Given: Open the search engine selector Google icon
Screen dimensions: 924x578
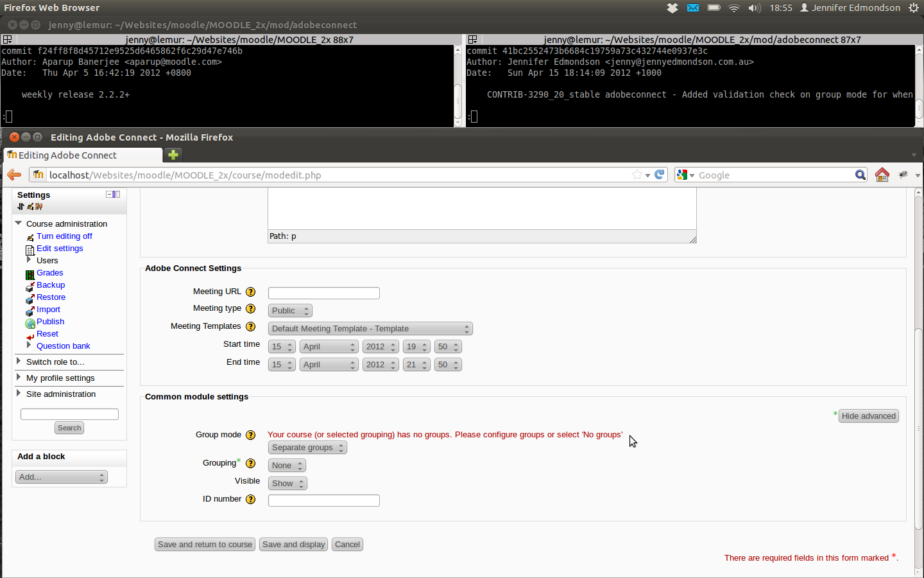Looking at the screenshot, I should point(685,175).
